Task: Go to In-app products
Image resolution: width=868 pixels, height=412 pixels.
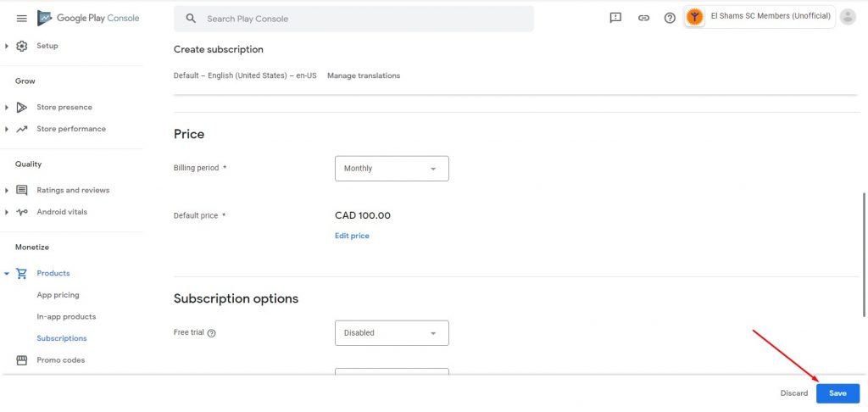Action: pos(66,317)
